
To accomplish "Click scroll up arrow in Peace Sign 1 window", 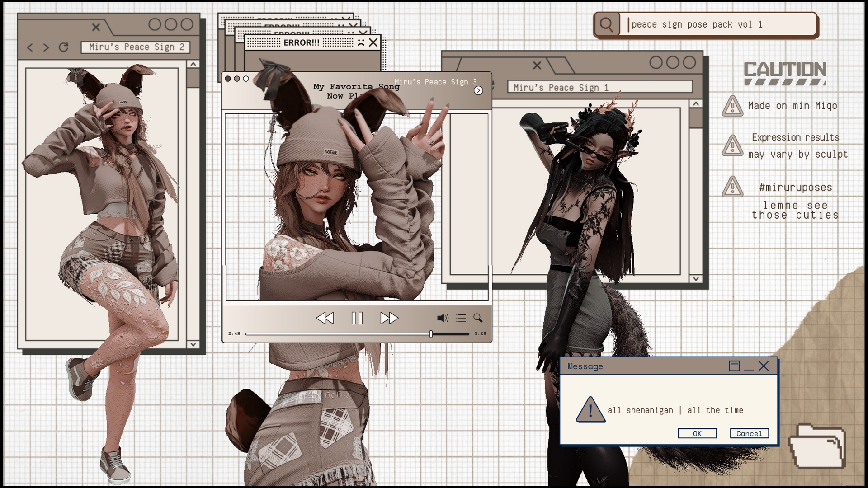I will tap(696, 104).
